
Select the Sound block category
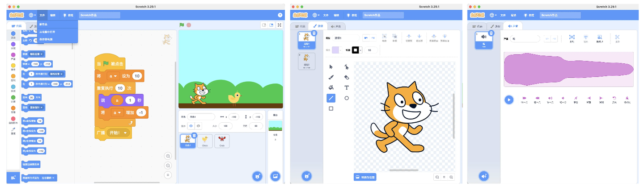(13, 56)
